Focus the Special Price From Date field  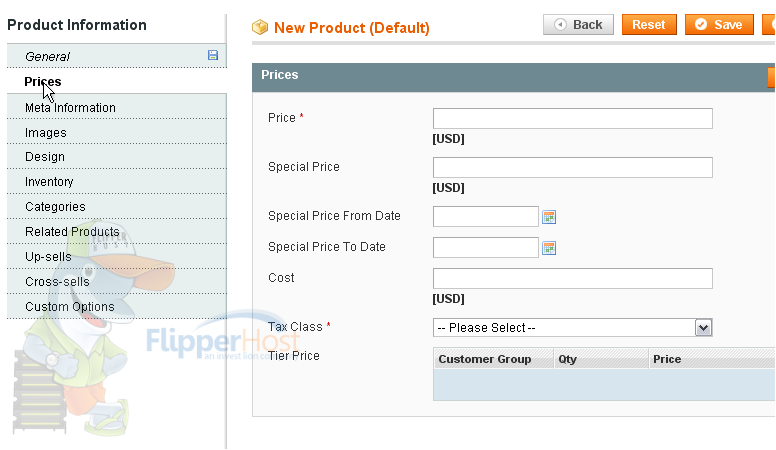point(485,216)
